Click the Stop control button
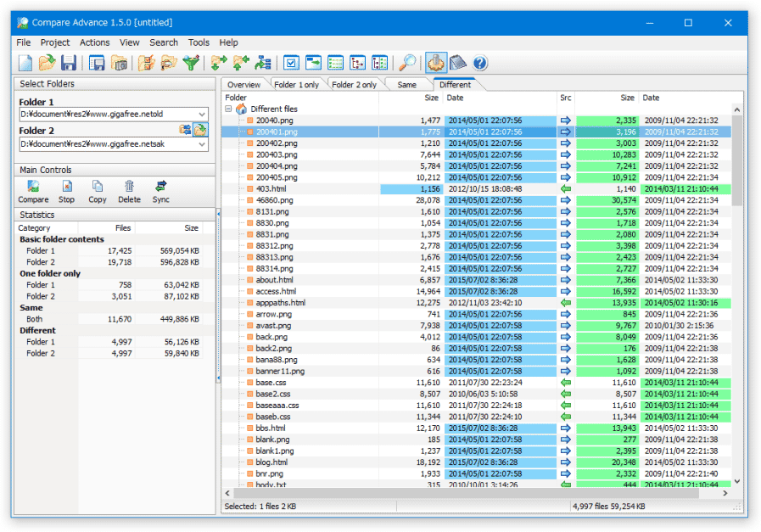Viewport: 761px width, 532px height. point(66,192)
